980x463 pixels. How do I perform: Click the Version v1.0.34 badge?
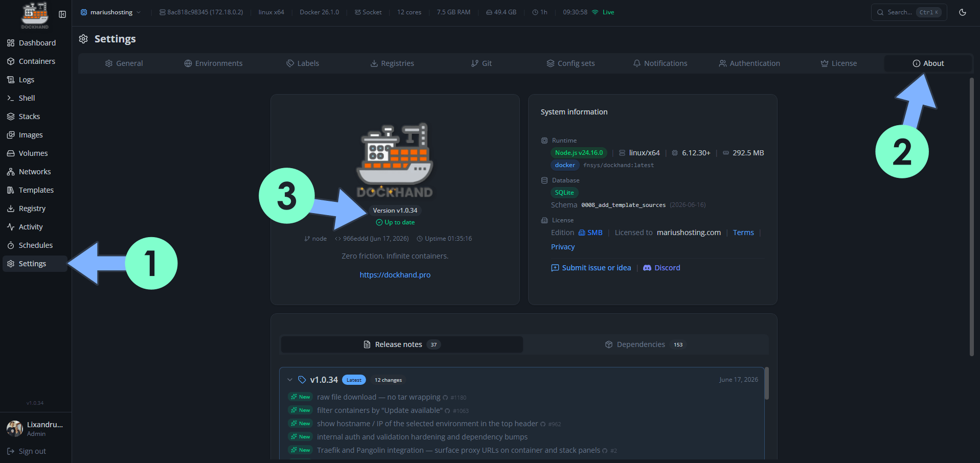pos(395,211)
